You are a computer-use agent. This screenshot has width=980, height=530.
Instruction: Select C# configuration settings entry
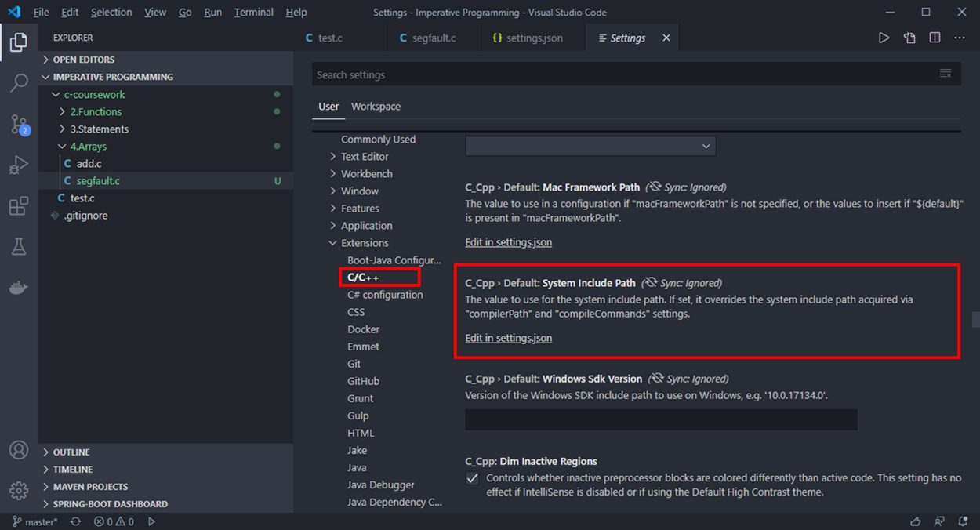(385, 295)
